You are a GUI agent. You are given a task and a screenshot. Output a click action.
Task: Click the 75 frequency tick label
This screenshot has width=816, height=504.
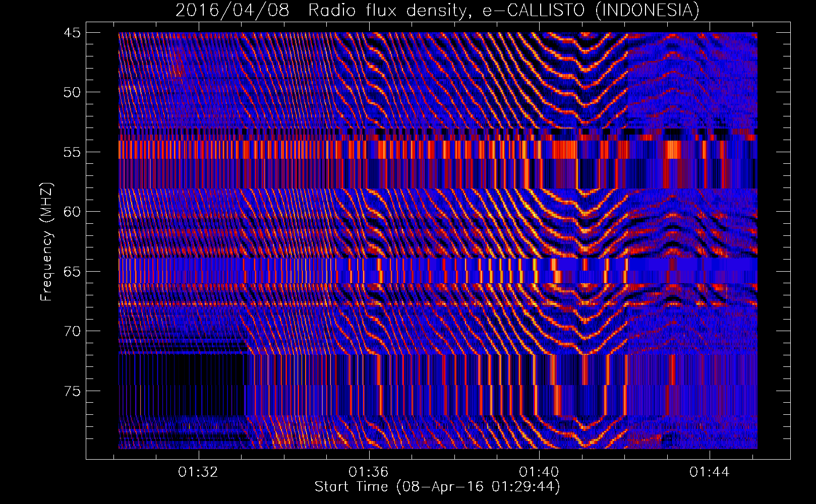click(x=72, y=391)
